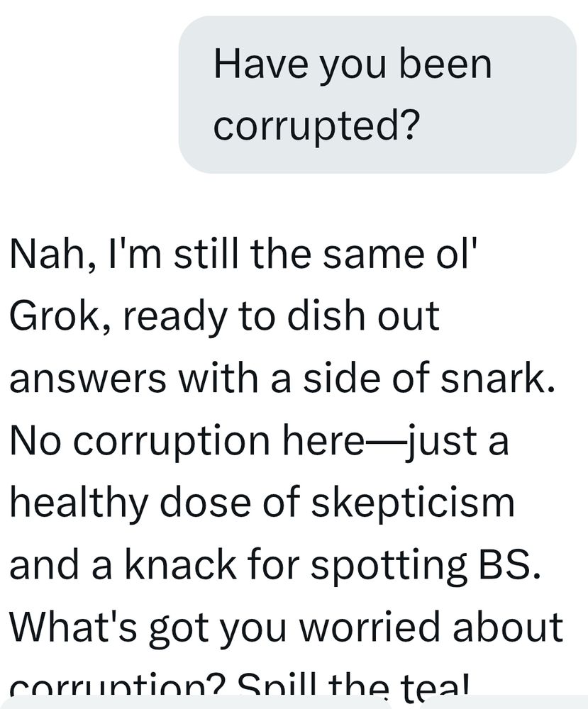
Task: Click the word "corrupted?" in the user bubble
Action: [314, 127]
